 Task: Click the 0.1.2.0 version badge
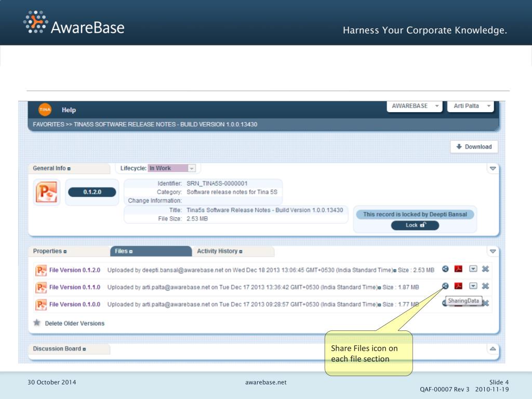[92, 192]
